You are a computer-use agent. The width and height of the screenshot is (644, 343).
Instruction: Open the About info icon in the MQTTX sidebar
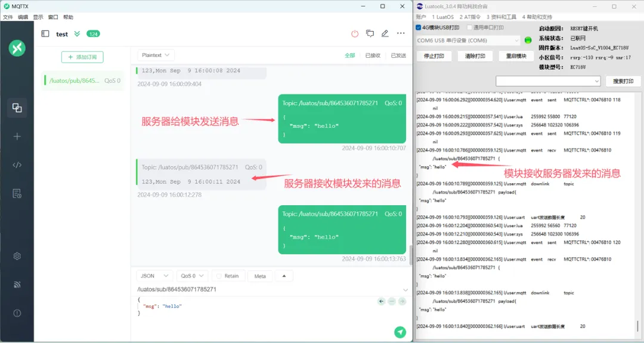[x=17, y=313]
